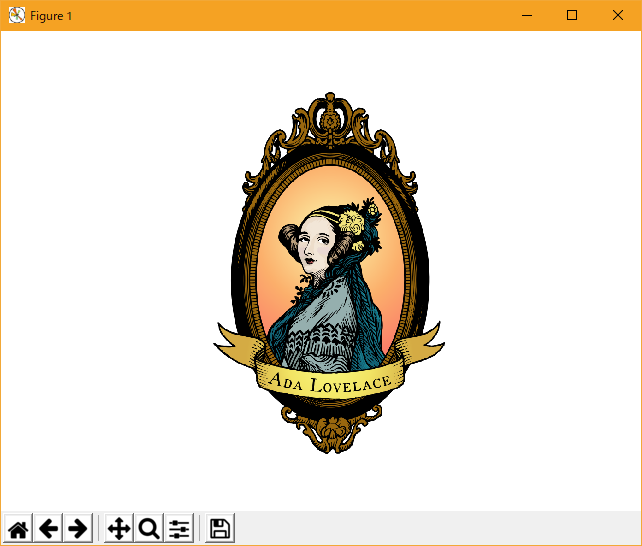Image resolution: width=642 pixels, height=546 pixels.
Task: Open Configure subplots sliders icon
Action: [179, 529]
